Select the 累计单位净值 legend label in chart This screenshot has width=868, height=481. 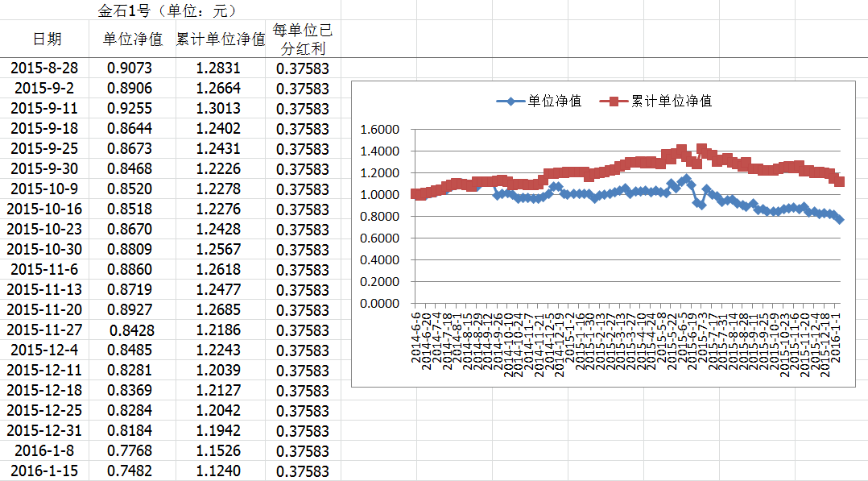click(672, 102)
